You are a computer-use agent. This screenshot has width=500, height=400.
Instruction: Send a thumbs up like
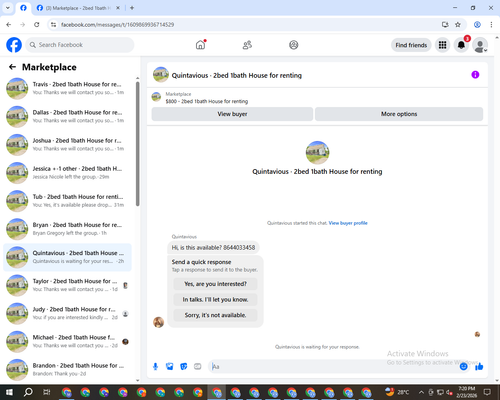point(479,367)
